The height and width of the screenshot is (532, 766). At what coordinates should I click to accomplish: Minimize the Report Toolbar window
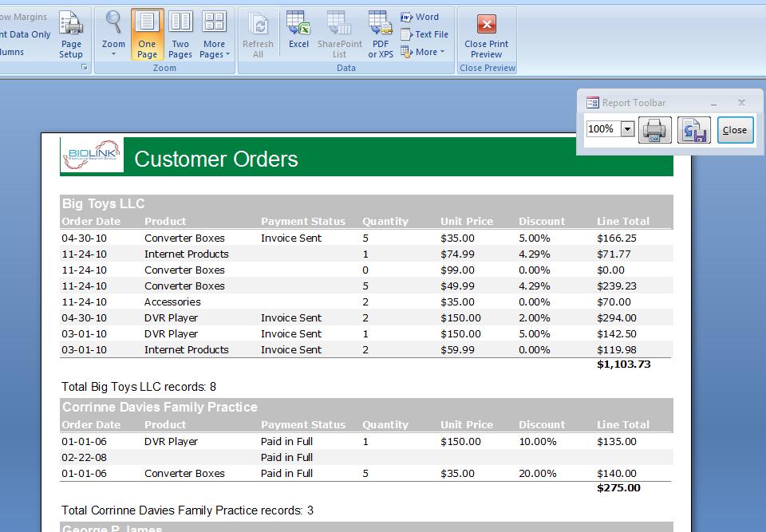click(x=714, y=103)
